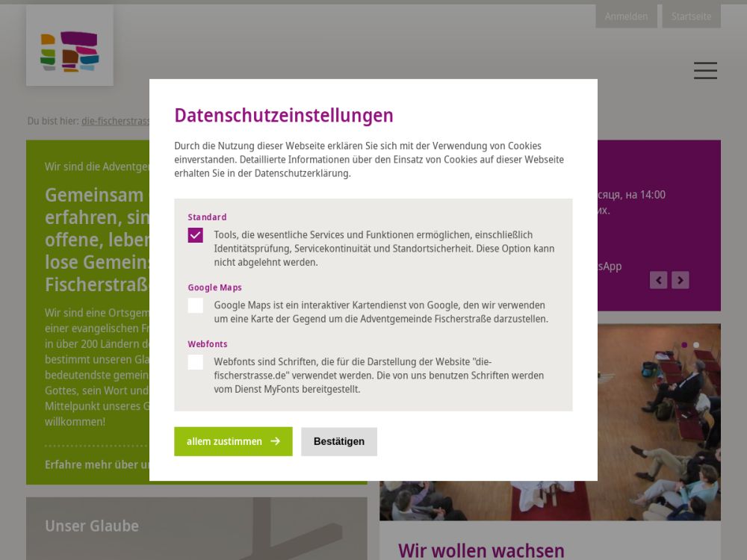
Task: Select the second carousel dot indicator
Action: (696, 345)
